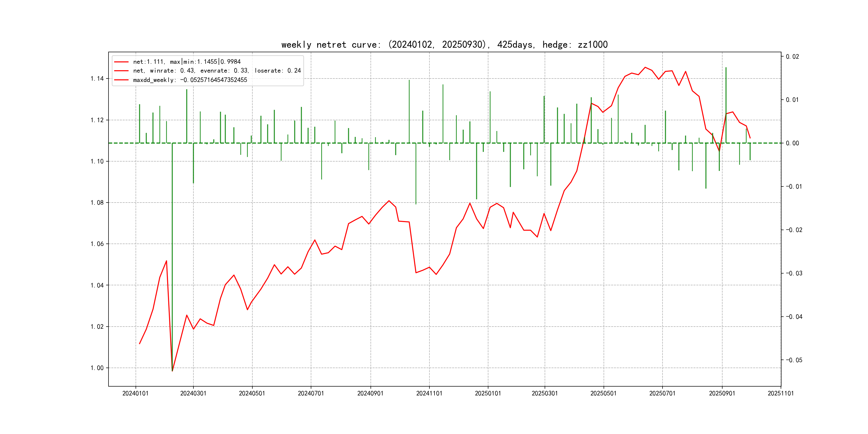
Task: Click the -0.05 right axis tick label
Action: (x=794, y=360)
